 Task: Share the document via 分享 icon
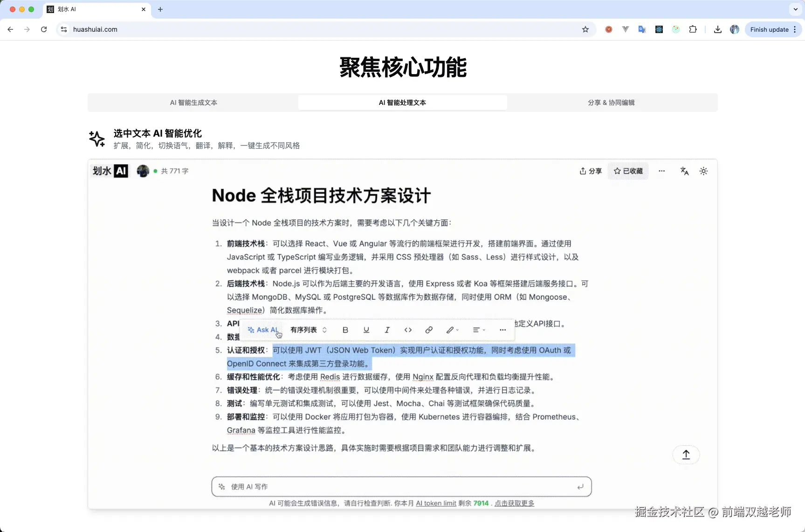590,171
